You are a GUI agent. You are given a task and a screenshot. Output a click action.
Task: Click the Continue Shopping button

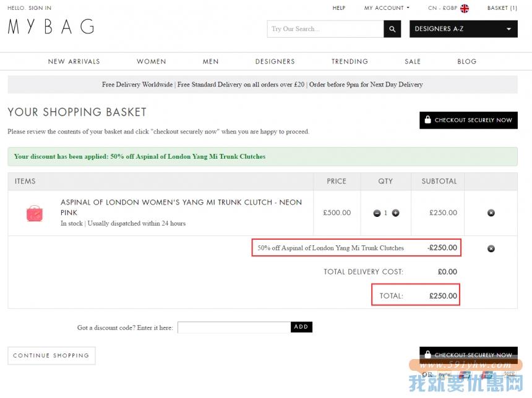click(51, 355)
